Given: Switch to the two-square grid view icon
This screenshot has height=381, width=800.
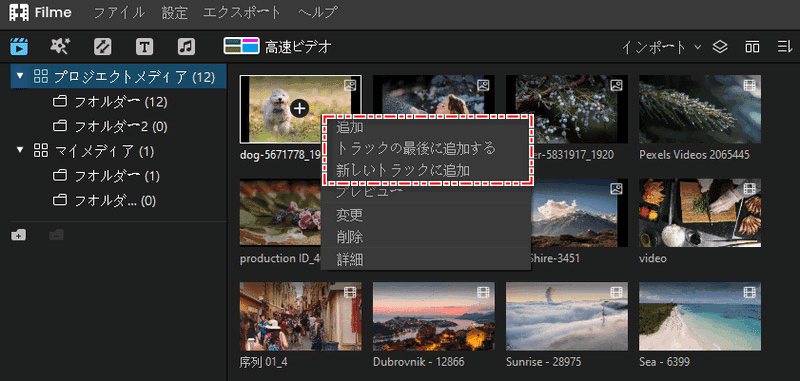Looking at the screenshot, I should click(x=752, y=47).
